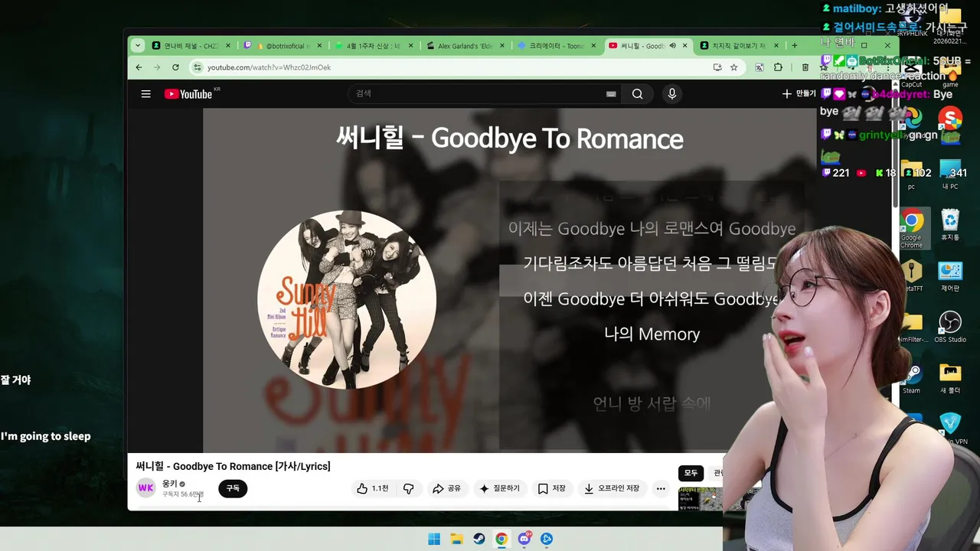Open Chrome from the taskbar
980x551 pixels.
pos(501,539)
